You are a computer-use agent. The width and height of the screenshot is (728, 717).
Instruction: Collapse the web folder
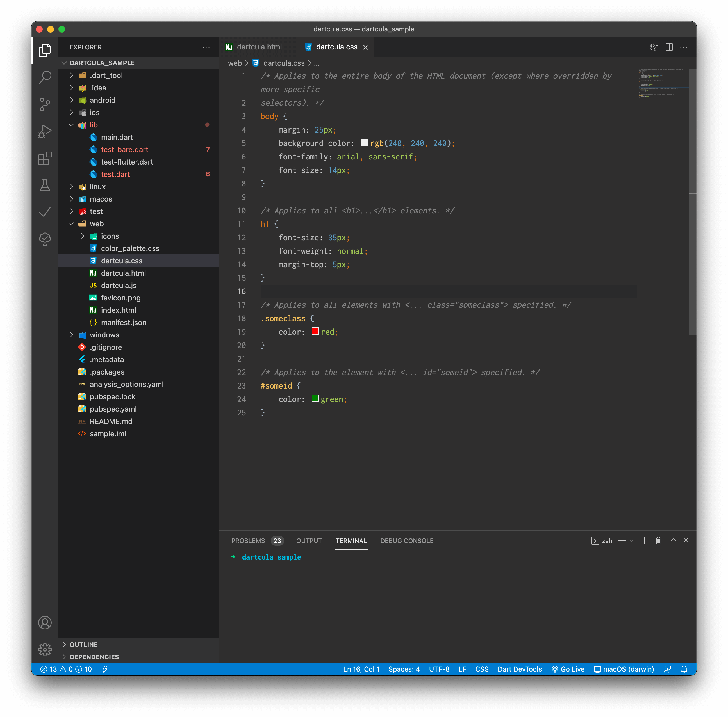click(96, 224)
